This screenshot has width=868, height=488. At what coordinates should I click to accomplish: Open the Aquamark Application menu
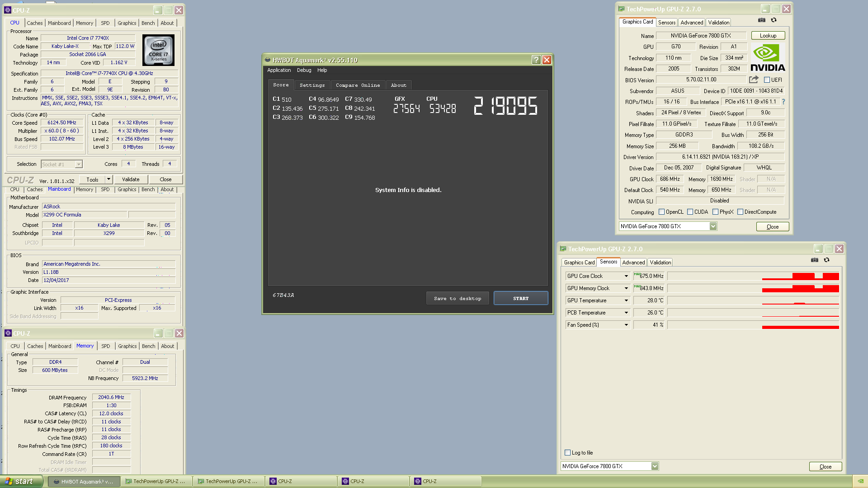coord(279,70)
